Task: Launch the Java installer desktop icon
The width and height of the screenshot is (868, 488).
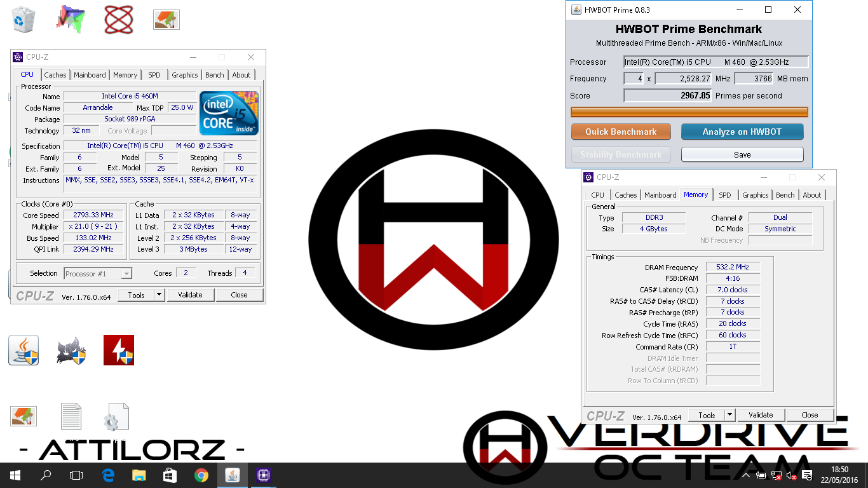Action: point(24,350)
